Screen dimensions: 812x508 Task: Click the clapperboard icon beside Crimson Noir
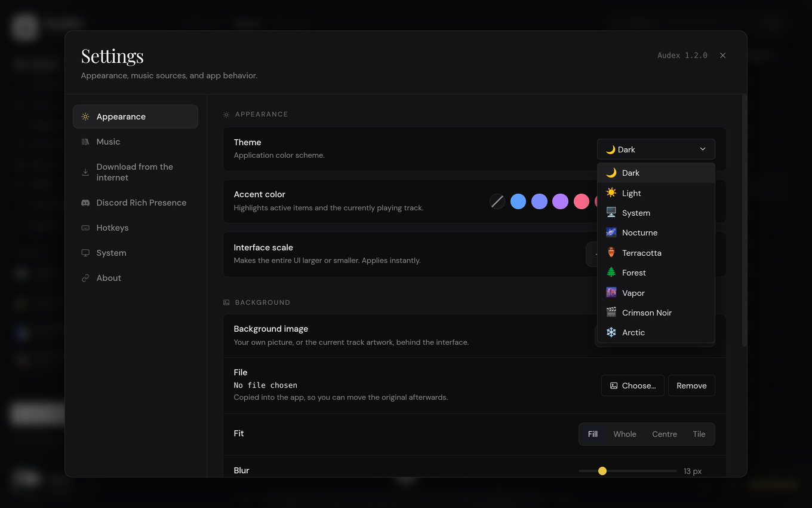point(611,312)
